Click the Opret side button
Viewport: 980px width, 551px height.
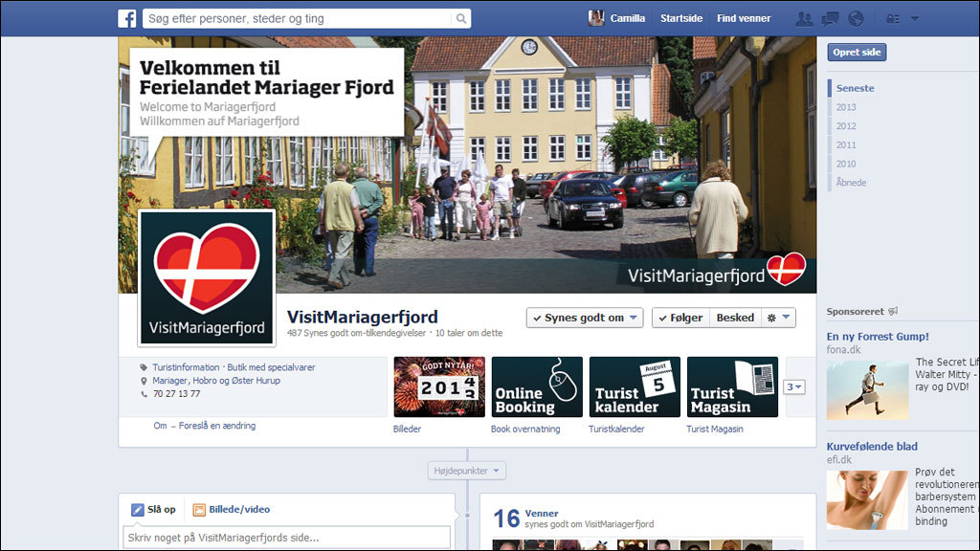[x=857, y=53]
